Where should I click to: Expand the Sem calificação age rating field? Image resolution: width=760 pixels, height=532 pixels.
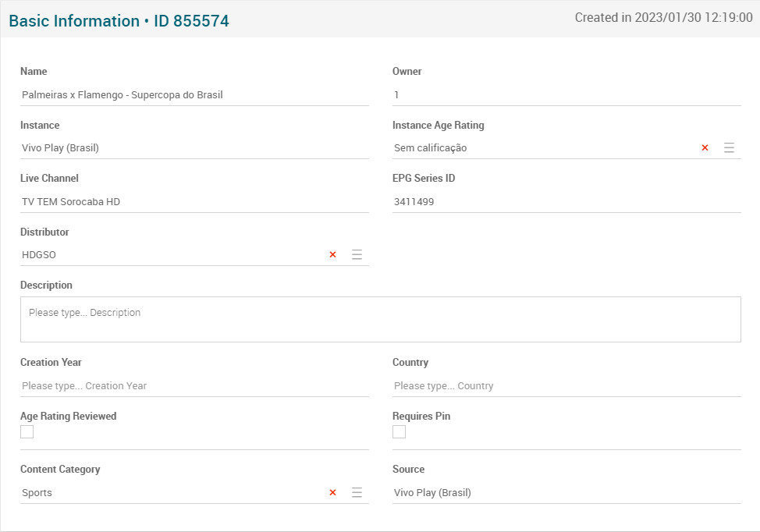tap(538, 148)
